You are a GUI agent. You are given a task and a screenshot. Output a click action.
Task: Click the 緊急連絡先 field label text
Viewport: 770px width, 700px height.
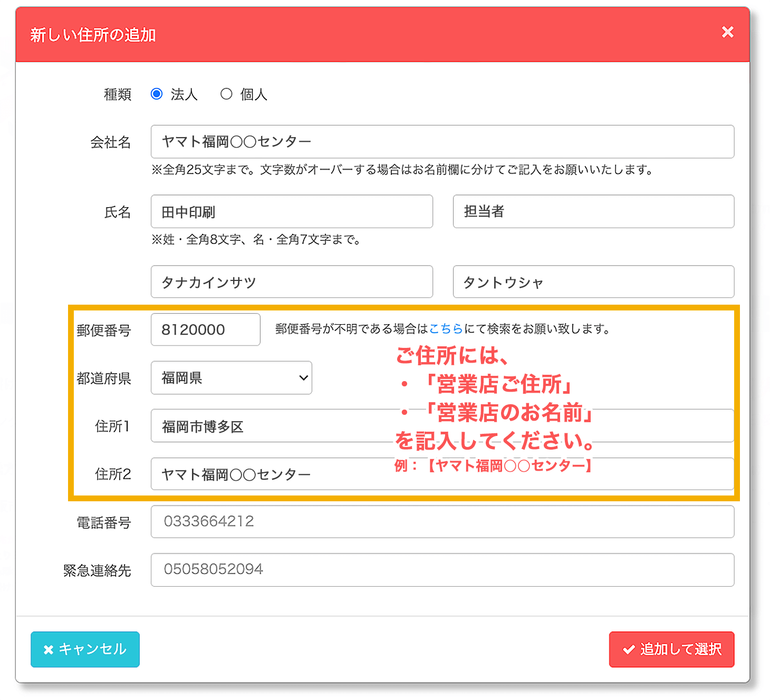[97, 571]
